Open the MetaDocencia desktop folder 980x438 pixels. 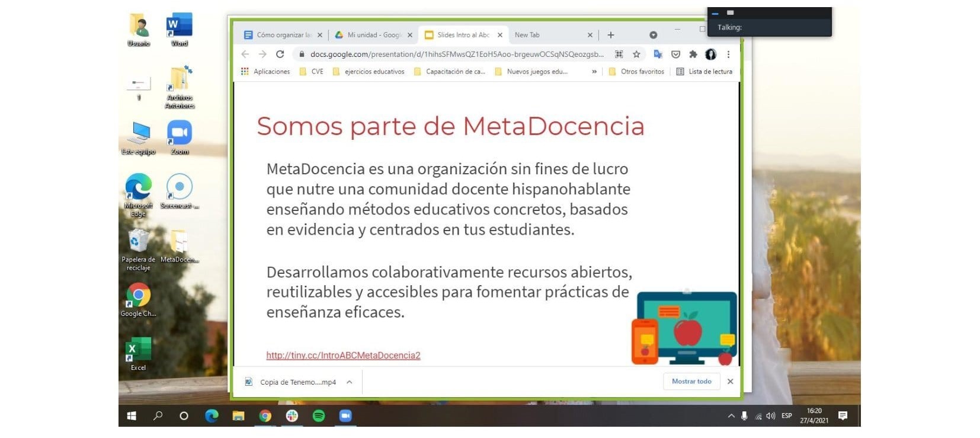pyautogui.click(x=180, y=246)
